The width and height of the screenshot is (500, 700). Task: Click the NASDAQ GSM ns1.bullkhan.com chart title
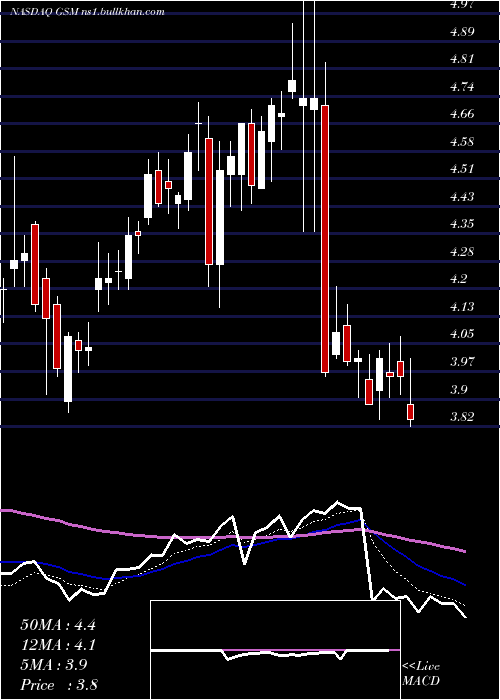click(88, 12)
